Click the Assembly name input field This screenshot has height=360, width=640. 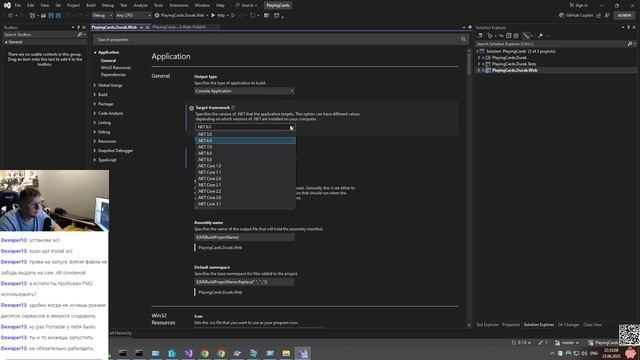(x=244, y=237)
